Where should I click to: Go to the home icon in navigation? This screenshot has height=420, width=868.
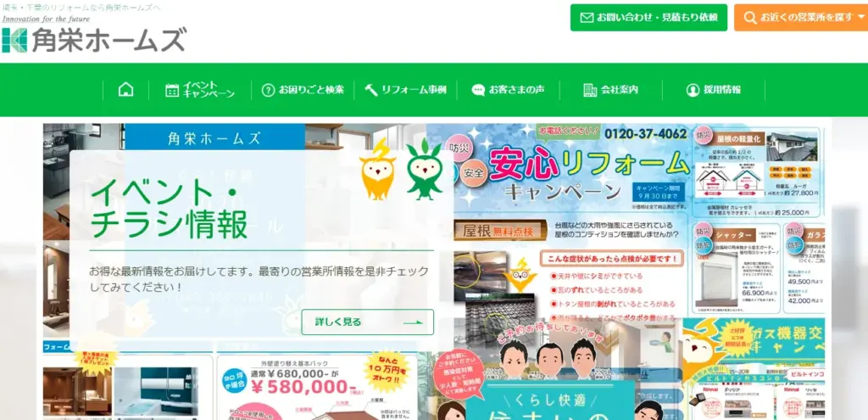pyautogui.click(x=125, y=90)
